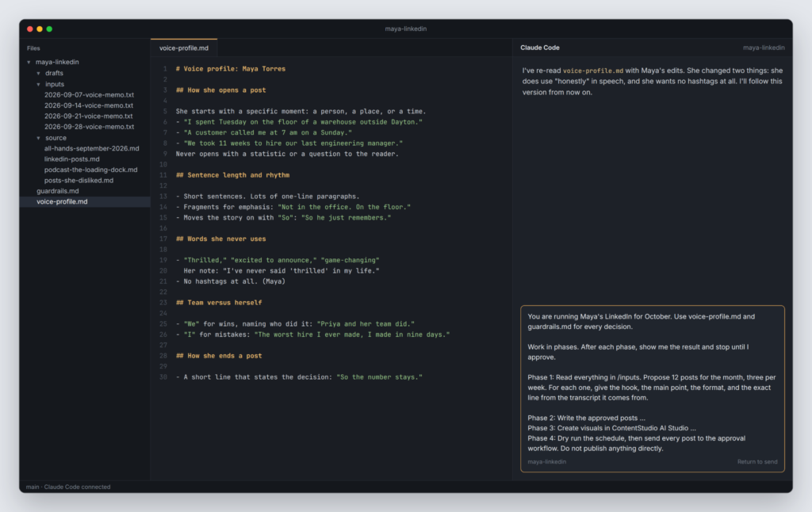Select voice-profile.md in the file tree
812x512 pixels.
click(62, 202)
